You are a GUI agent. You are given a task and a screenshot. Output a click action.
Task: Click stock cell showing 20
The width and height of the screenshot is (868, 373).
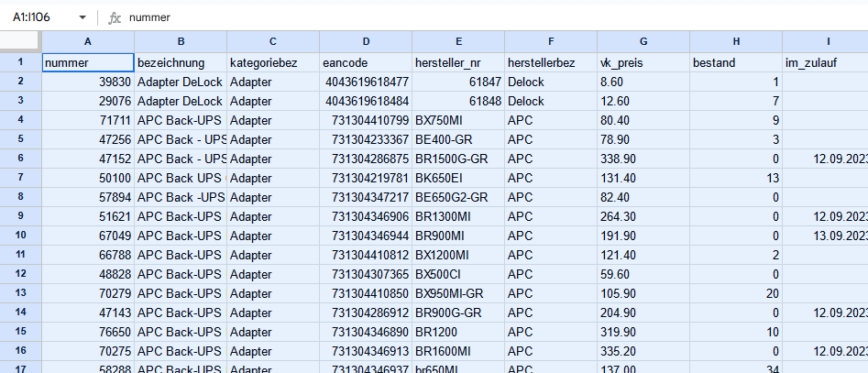click(x=736, y=293)
